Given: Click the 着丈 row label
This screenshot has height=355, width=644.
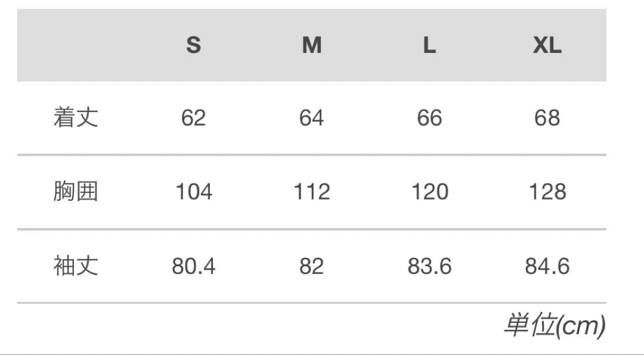Looking at the screenshot, I should coord(76,117).
